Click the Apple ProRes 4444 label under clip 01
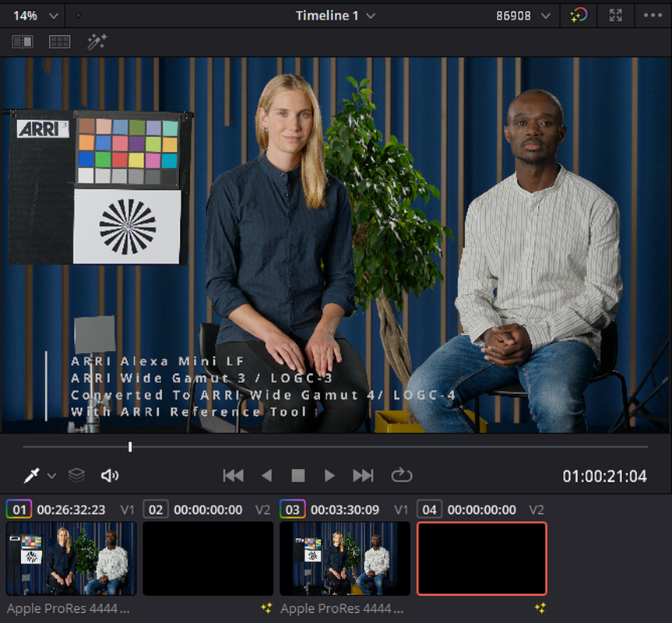 (x=69, y=608)
